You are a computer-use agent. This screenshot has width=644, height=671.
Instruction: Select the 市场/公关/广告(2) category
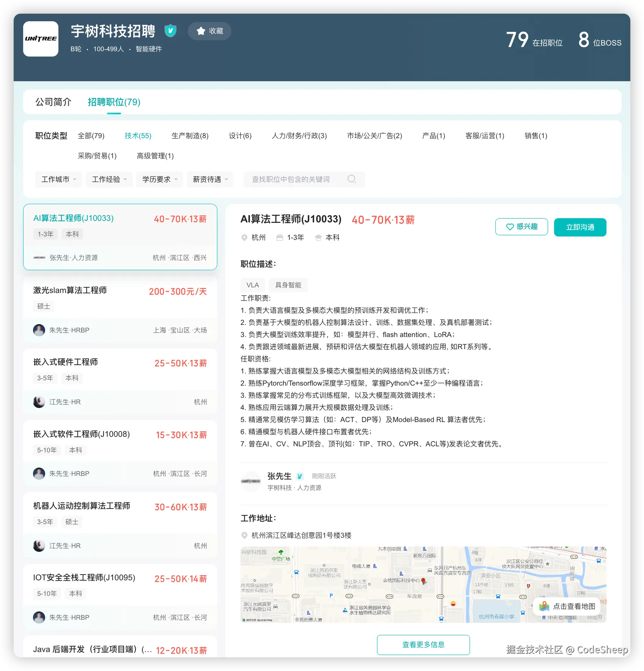pyautogui.click(x=375, y=135)
